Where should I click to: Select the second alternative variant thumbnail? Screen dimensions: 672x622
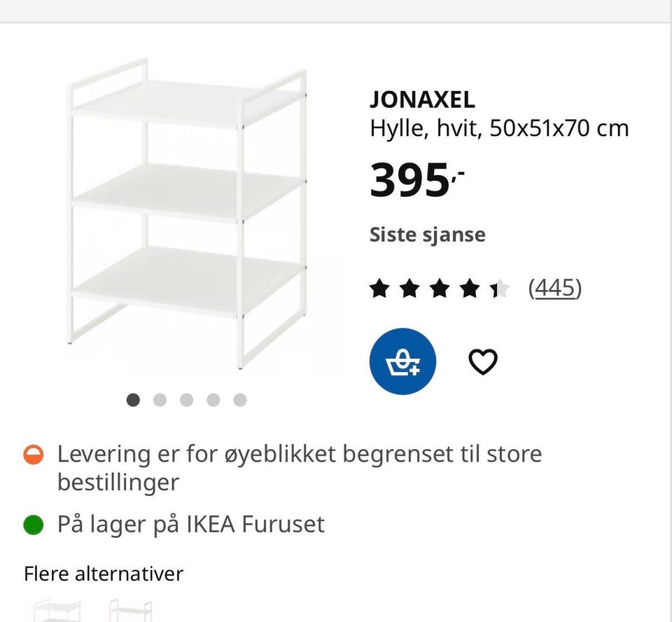pos(131,610)
